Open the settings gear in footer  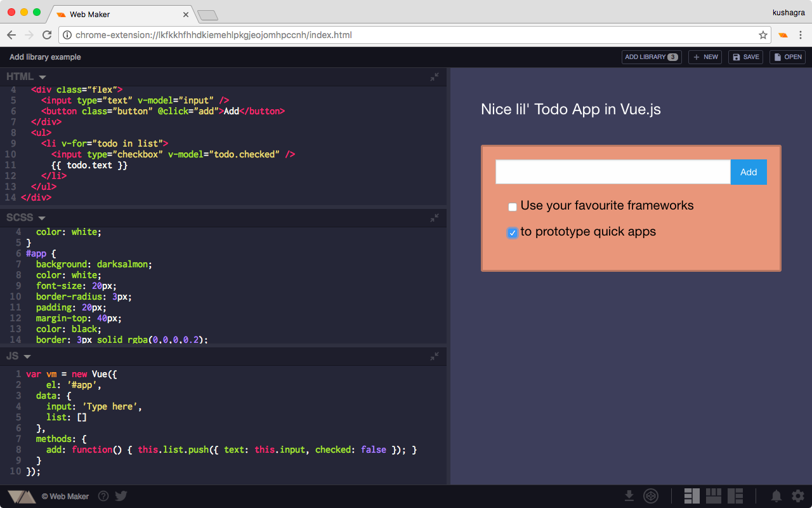tap(797, 496)
